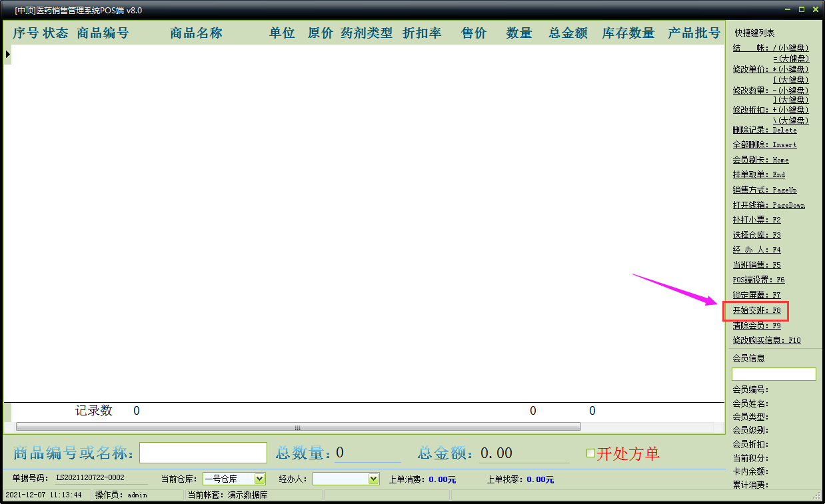Click 修改购买信息: F10 shortcut link
This screenshot has width=825, height=504.
(766, 340)
